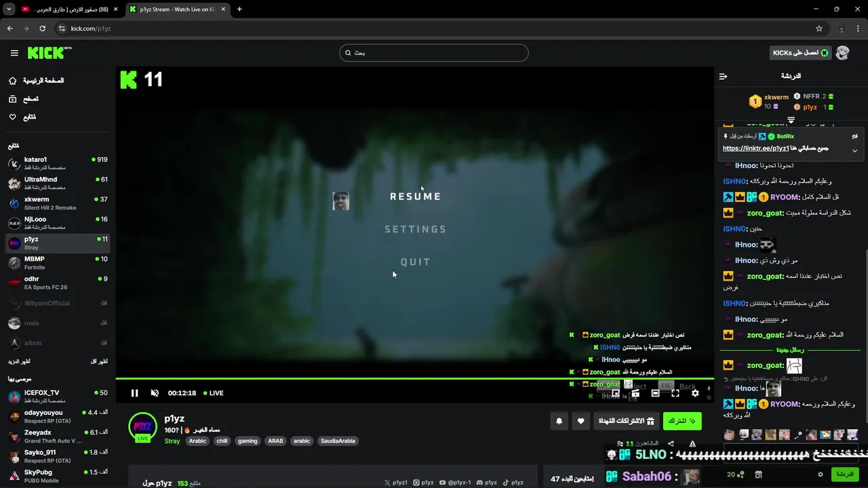868x488 pixels.
Task: Open the hamburger sidebar menu
Action: (x=14, y=53)
